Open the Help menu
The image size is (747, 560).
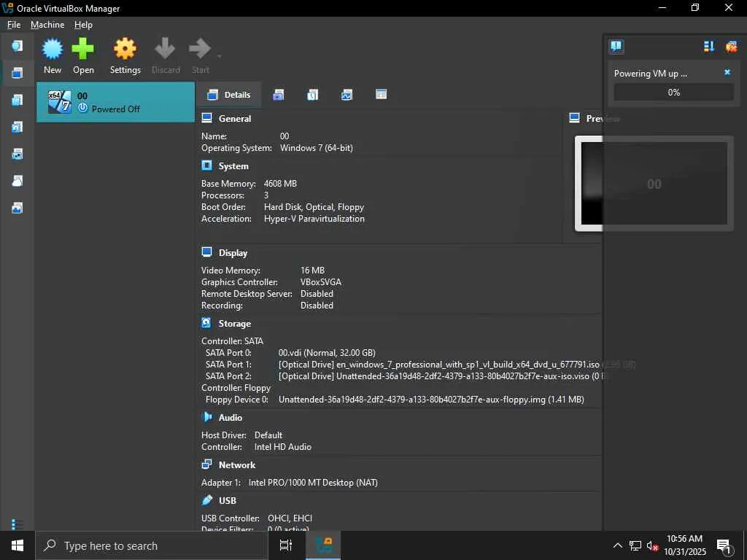[83, 25]
